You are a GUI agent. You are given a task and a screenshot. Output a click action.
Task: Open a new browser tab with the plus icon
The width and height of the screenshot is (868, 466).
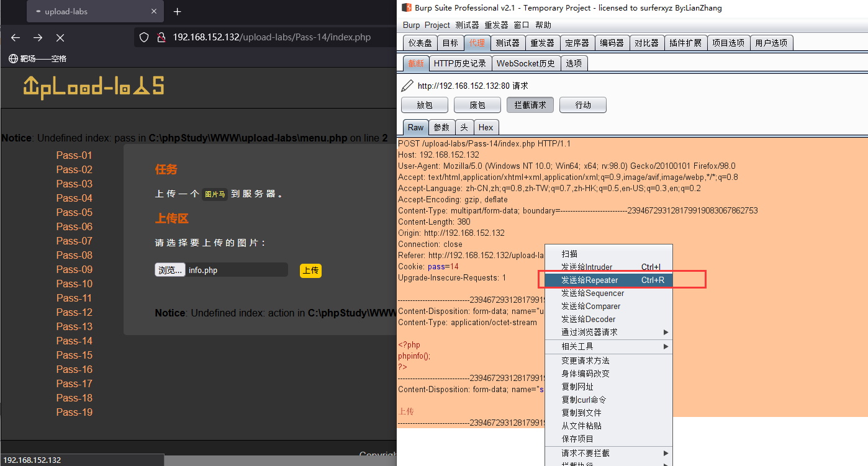(177, 11)
